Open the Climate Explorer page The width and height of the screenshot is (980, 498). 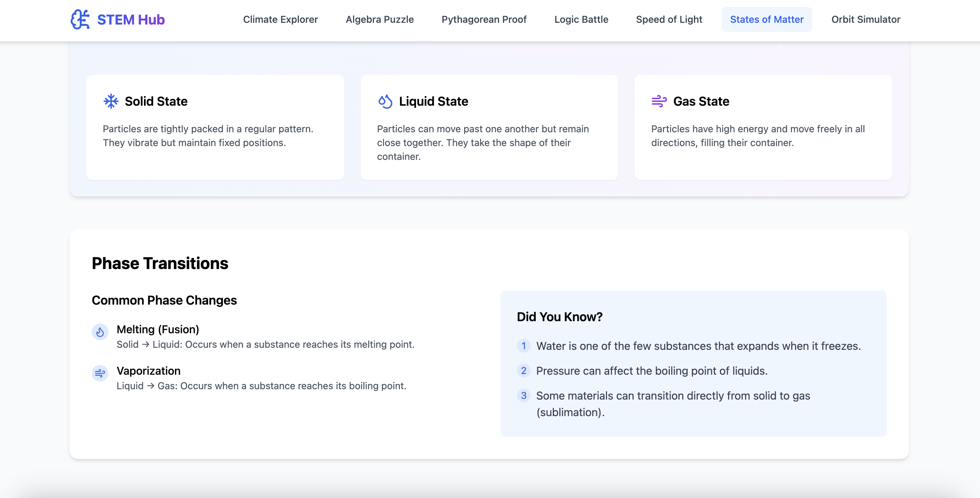[281, 19]
